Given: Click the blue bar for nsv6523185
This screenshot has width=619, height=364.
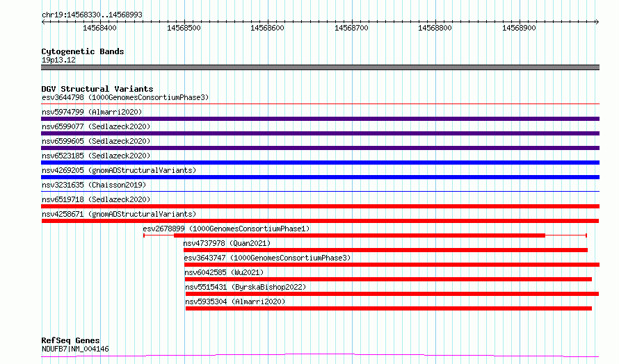Looking at the screenshot, I should click(x=320, y=163).
